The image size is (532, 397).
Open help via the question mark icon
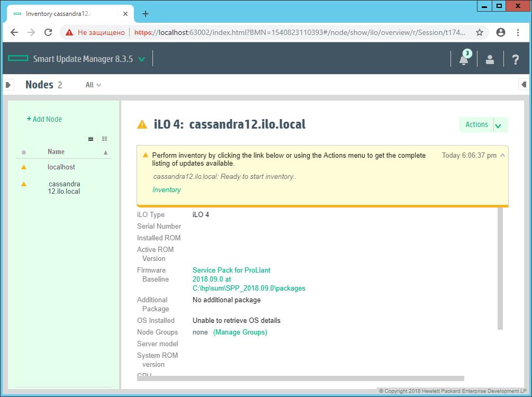pos(515,59)
